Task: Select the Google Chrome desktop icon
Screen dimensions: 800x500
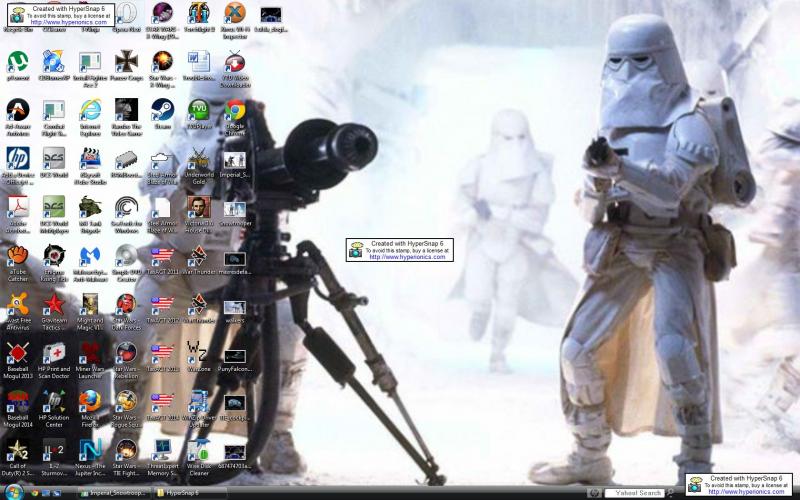Action: tap(235, 117)
